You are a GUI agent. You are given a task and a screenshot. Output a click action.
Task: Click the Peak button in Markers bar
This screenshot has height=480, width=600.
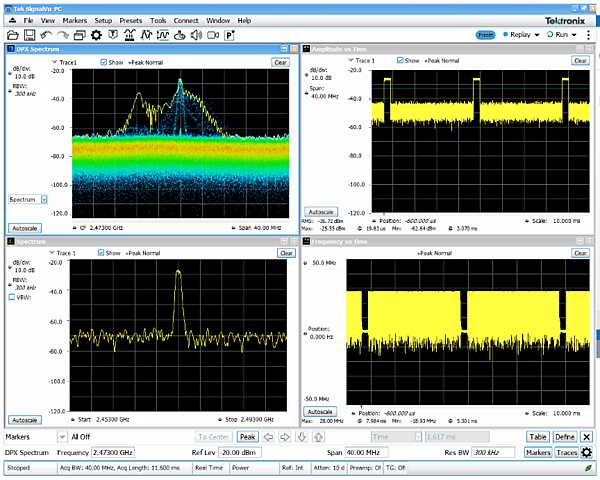click(248, 437)
